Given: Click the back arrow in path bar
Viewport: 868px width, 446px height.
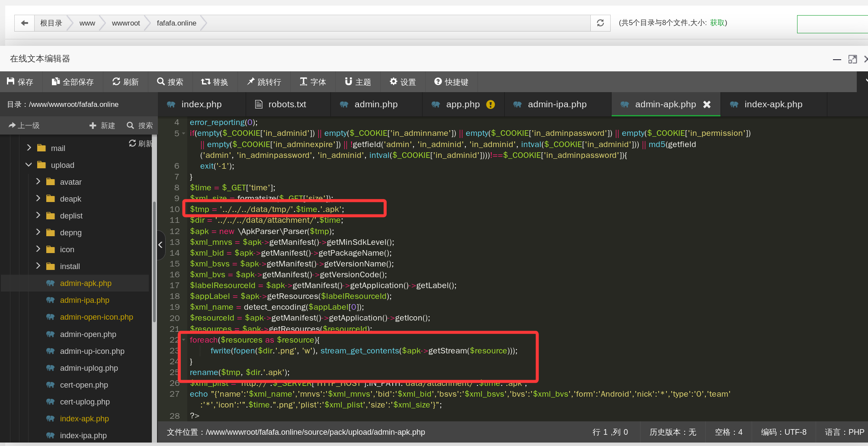Looking at the screenshot, I should point(25,23).
